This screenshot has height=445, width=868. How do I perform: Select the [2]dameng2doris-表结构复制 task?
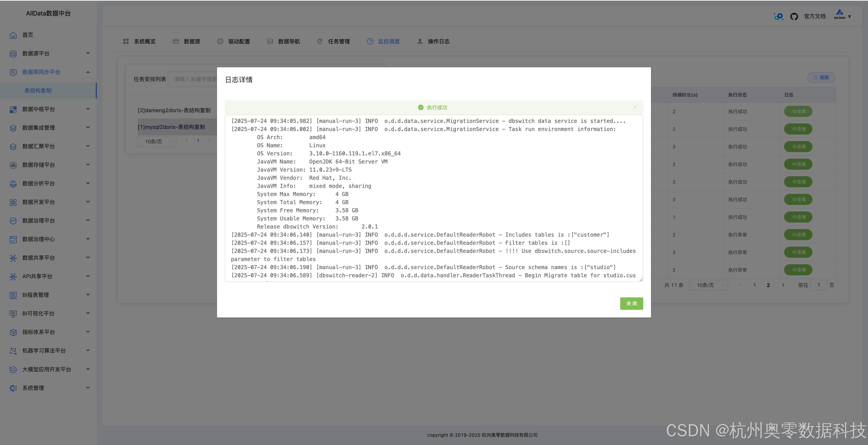[x=174, y=110]
